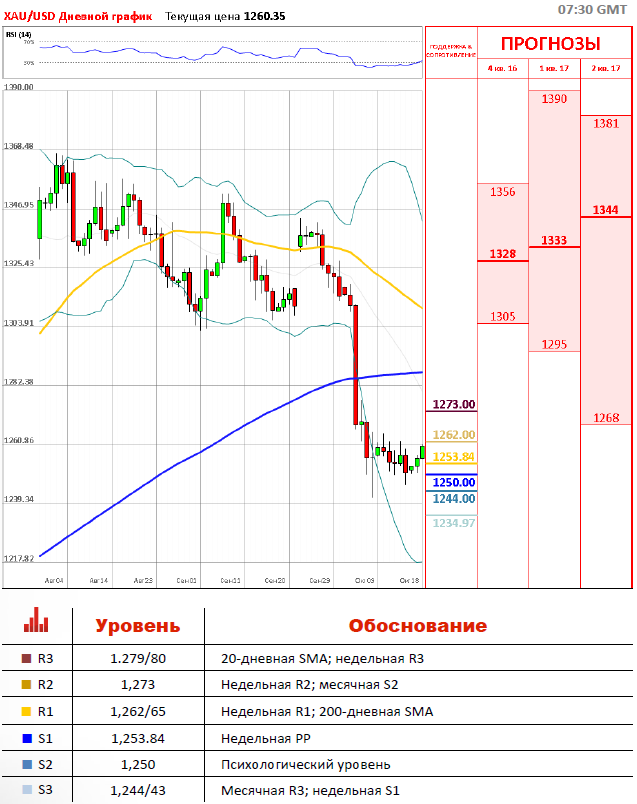Click the RSI (14) indicator label

[19, 35]
